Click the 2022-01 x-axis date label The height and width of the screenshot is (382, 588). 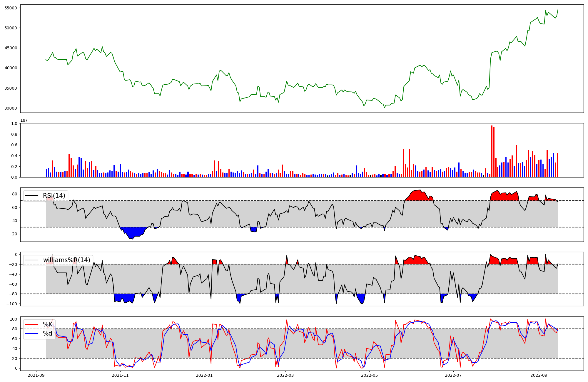(204, 375)
